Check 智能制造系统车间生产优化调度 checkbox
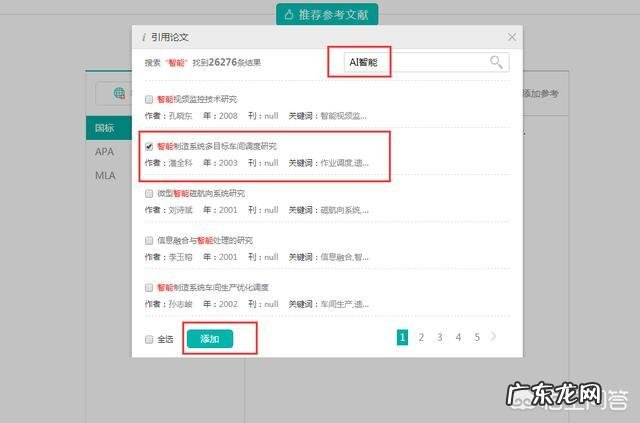 click(x=149, y=287)
